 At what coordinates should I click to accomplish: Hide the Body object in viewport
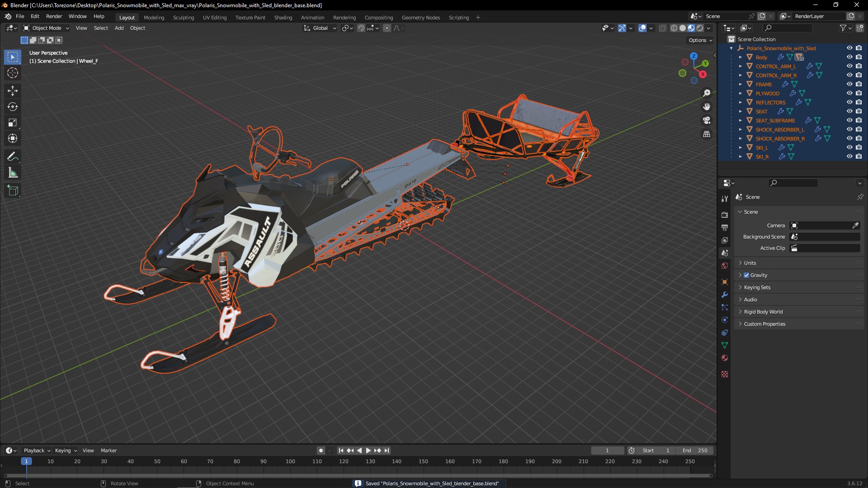pos(849,57)
